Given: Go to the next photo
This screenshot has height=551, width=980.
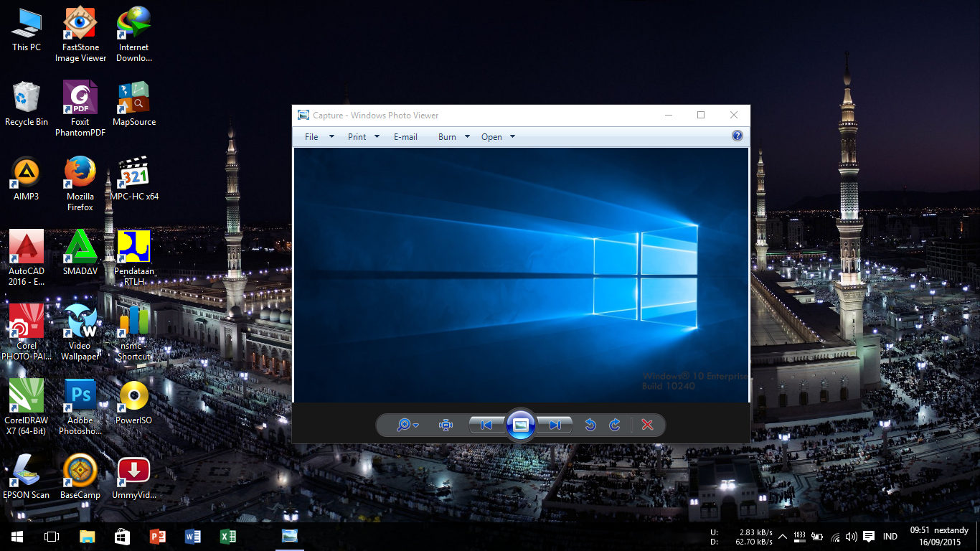Looking at the screenshot, I should pos(555,425).
